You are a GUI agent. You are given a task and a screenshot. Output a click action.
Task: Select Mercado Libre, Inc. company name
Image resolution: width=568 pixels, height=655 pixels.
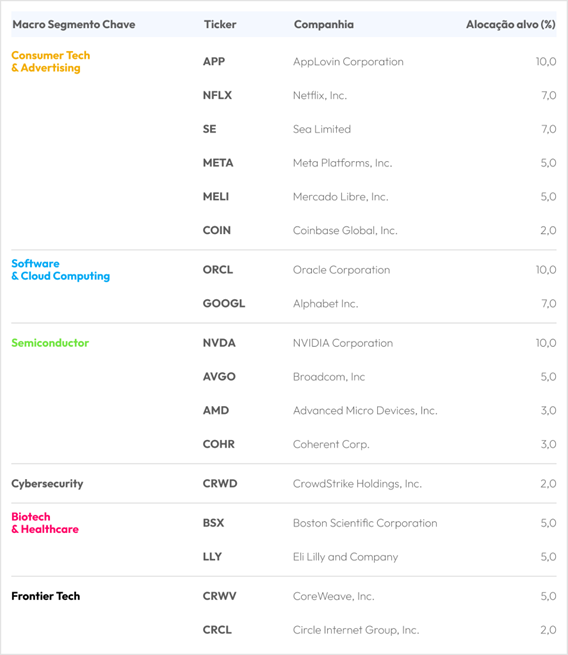[x=341, y=197]
